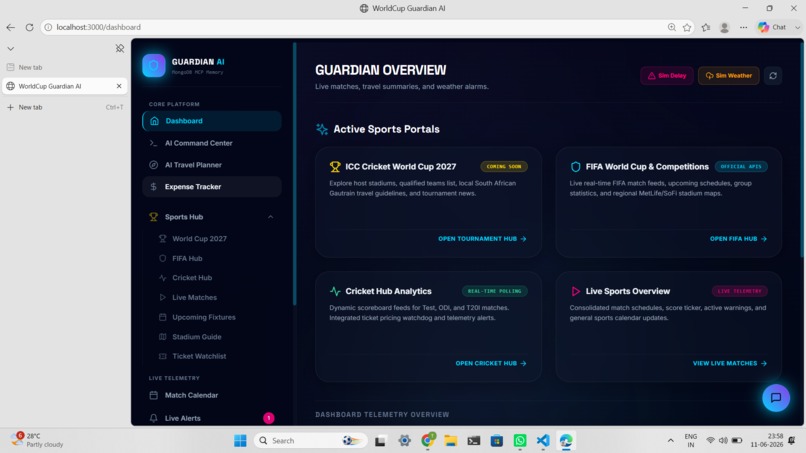Bookmark the page with the star icon
Screen dimensions: 806x453
coord(687,27)
